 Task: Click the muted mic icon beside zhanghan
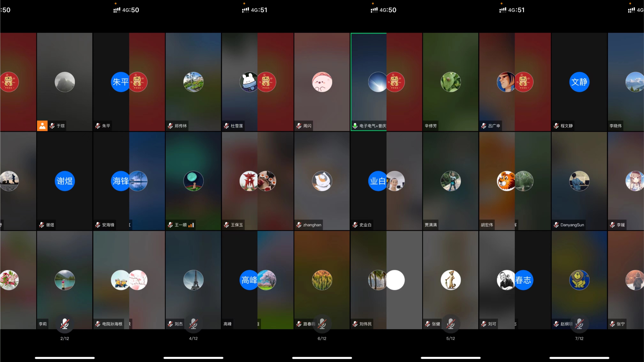click(299, 225)
